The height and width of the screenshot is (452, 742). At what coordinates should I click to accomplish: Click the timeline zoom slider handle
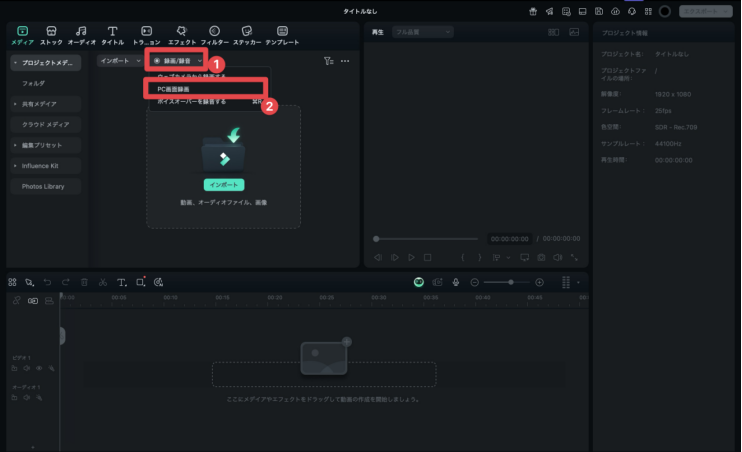tap(511, 283)
